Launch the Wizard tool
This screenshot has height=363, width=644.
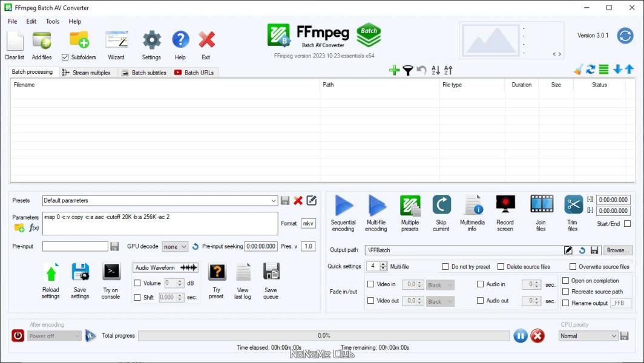click(x=117, y=41)
